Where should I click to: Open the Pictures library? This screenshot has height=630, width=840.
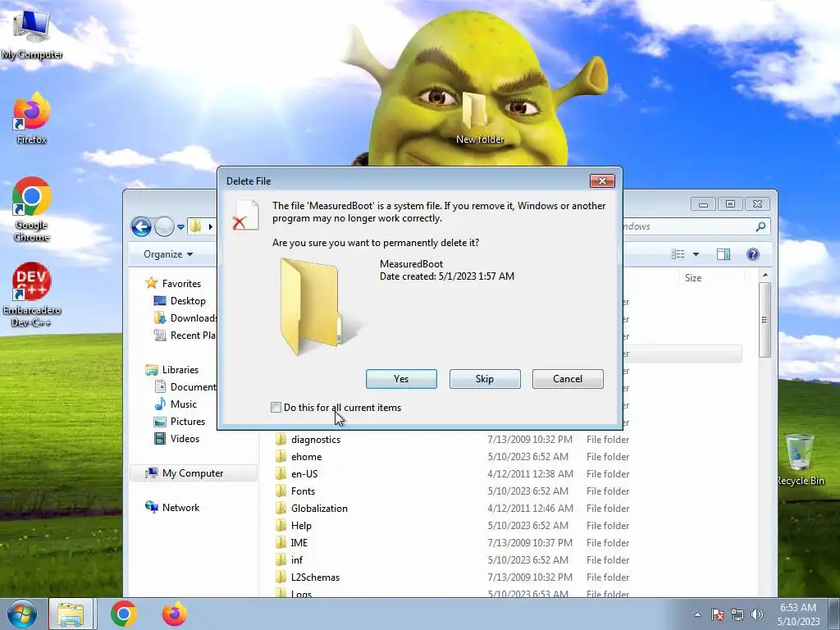point(188,421)
